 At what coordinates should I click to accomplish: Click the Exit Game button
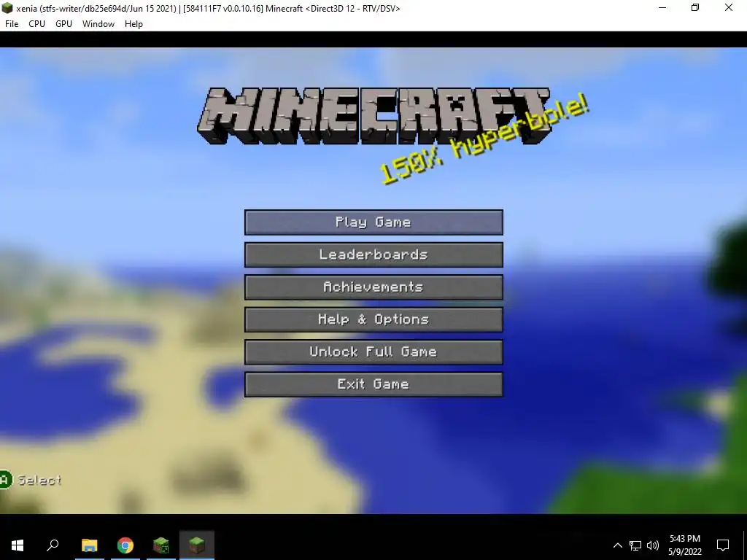coord(373,384)
